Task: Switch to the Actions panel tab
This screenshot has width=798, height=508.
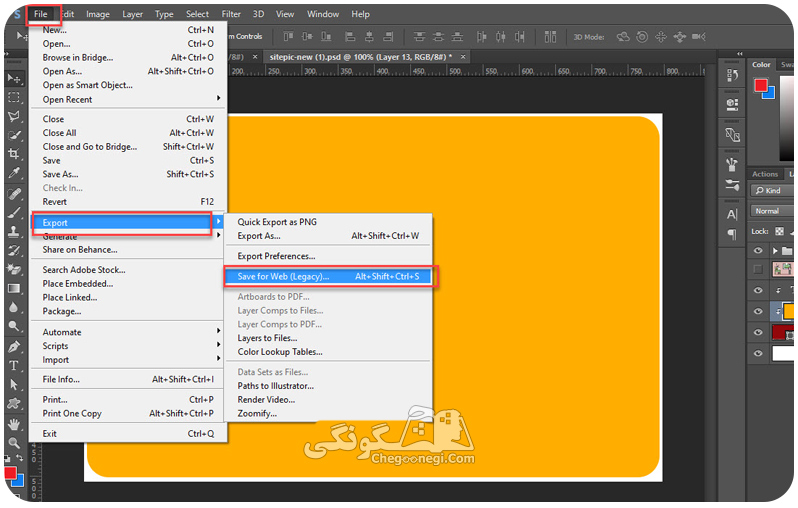Action: tap(765, 174)
